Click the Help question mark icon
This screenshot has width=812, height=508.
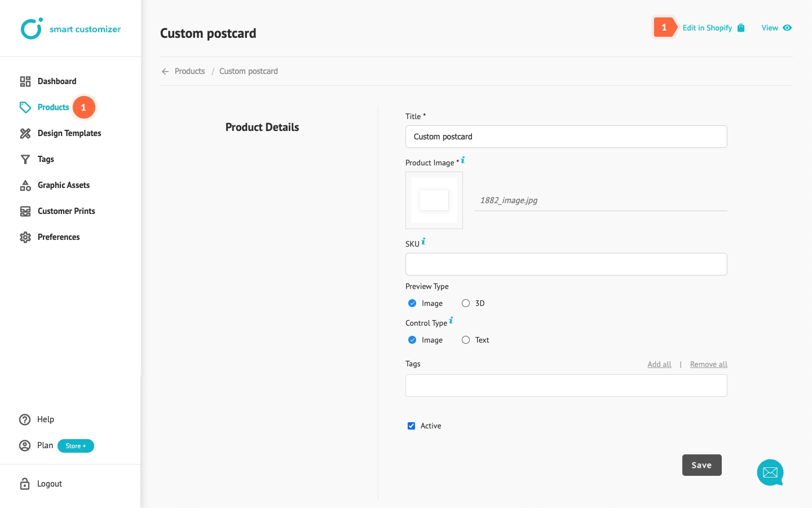click(25, 419)
